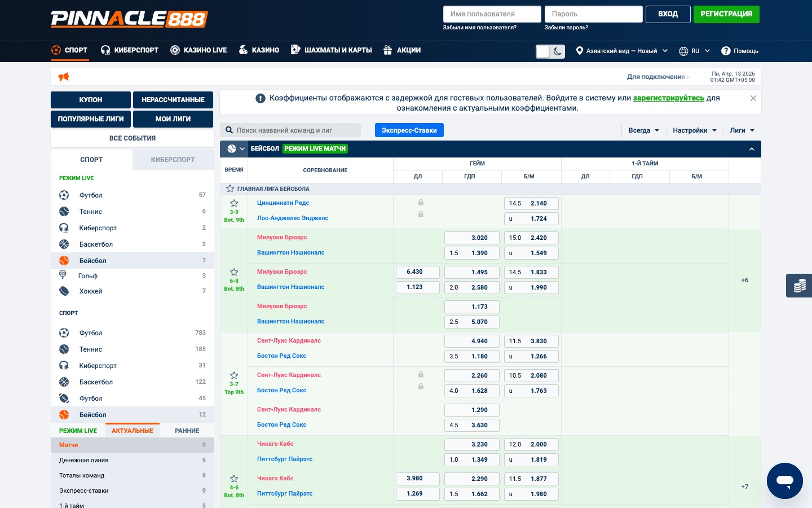Screen dimensions: 812x508
Task: Click magnifier icon in team search
Action: pos(229,130)
